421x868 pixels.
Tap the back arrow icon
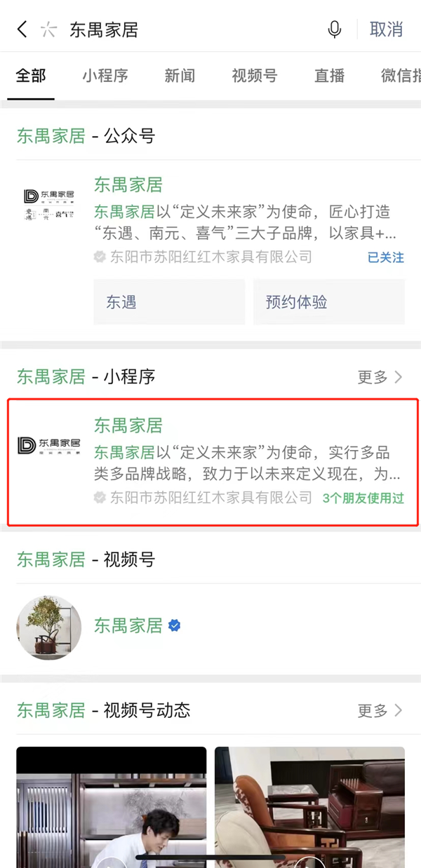pyautogui.click(x=22, y=29)
